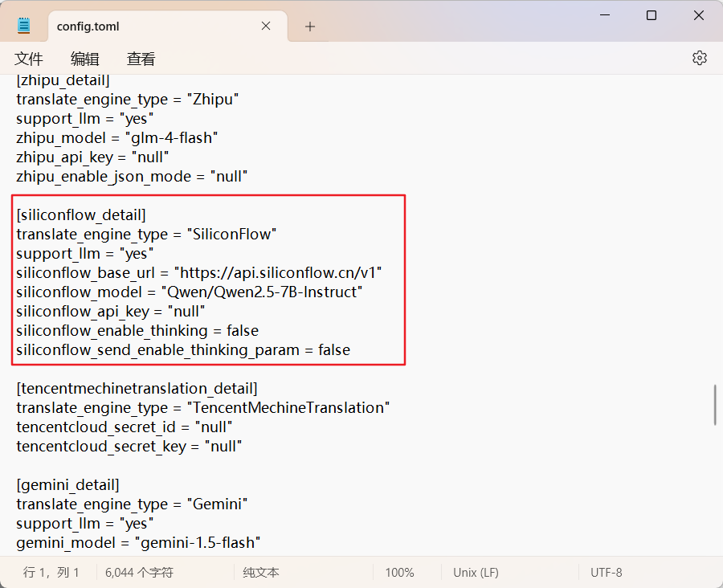The image size is (723, 588).
Task: Click the siliconflow_api_key = "null" line
Action: click(111, 312)
